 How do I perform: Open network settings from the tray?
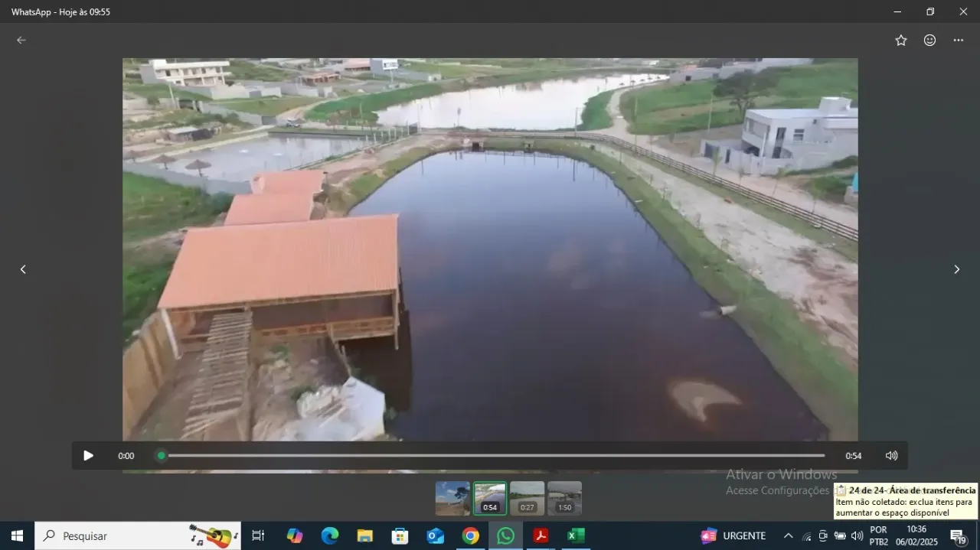click(x=806, y=536)
